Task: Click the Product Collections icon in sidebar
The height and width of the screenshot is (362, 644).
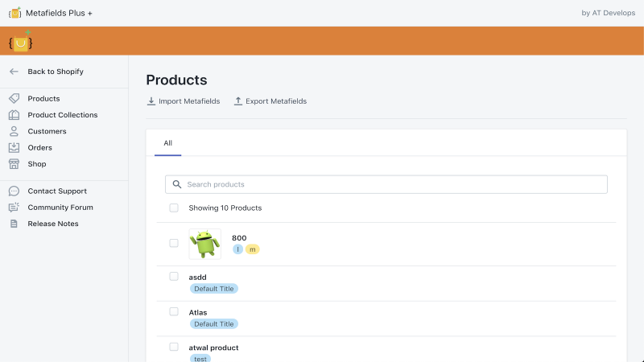Action: (14, 115)
